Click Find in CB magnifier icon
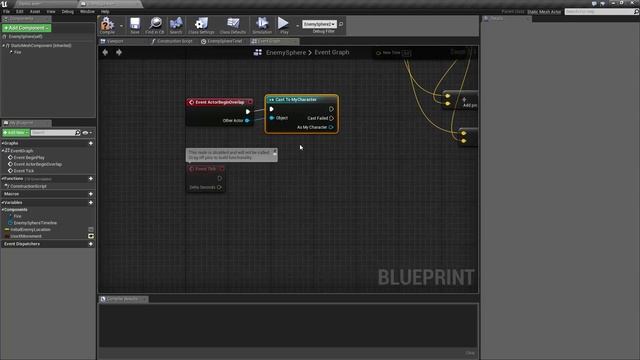Screen dimensions: 640x360 pos(155,25)
